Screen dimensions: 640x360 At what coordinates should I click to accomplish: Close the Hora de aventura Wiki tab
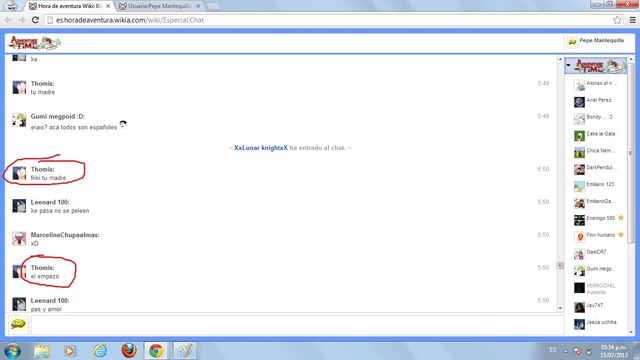(108, 6)
